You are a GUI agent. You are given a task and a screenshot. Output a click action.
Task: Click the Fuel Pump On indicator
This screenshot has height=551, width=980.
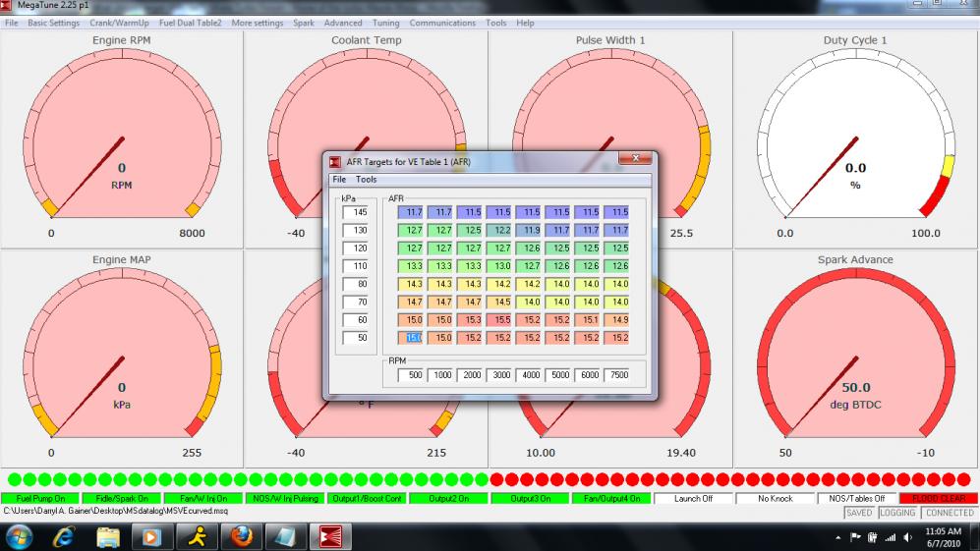pos(40,499)
